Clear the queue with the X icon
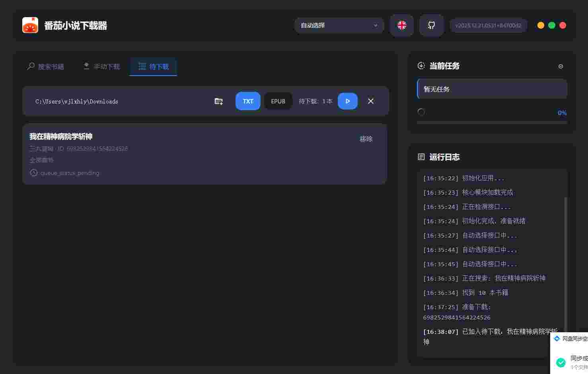Image resolution: width=588 pixels, height=374 pixels. pos(371,101)
